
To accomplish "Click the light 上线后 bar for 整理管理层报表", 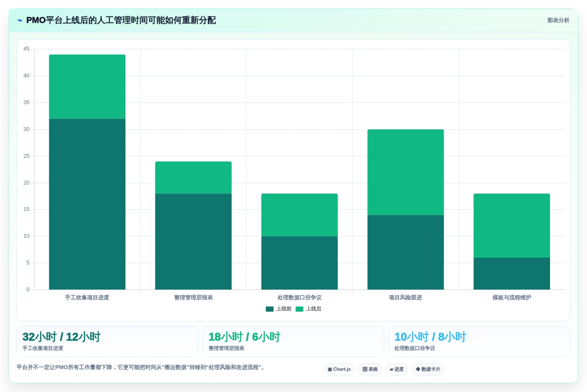I will click(193, 177).
